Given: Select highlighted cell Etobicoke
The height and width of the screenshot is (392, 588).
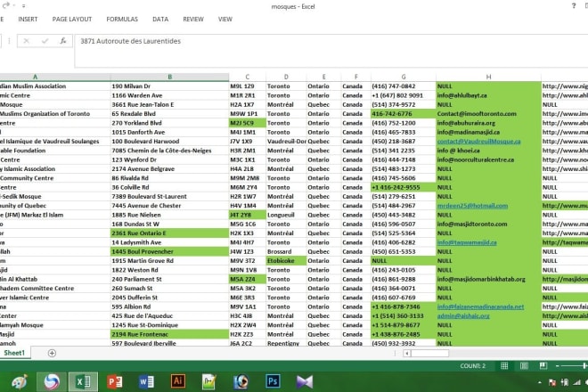Looking at the screenshot, I should (x=286, y=261).
